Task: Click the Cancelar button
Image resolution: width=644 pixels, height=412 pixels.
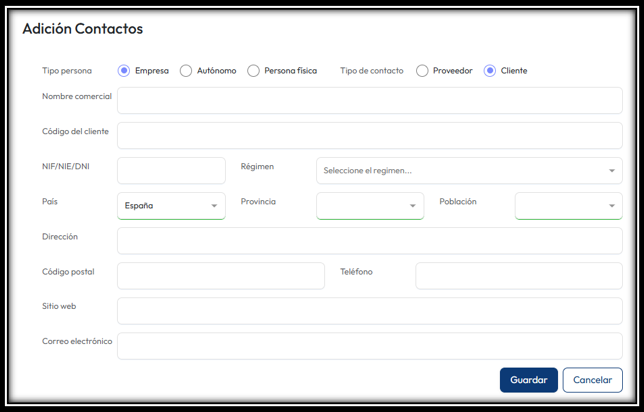Action: pos(592,380)
